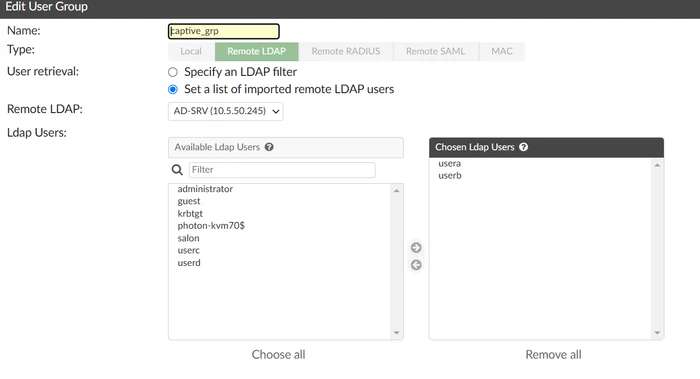This screenshot has width=700, height=379.
Task: Select userc in available users
Action: pos(188,250)
